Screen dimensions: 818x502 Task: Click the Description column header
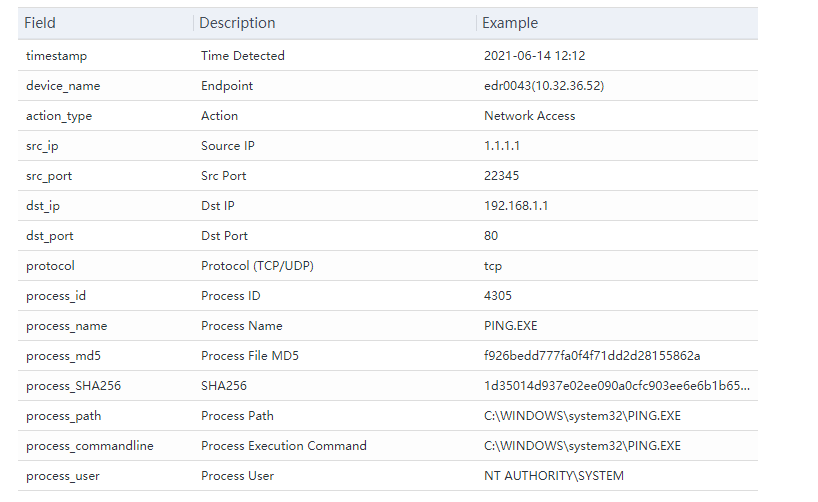point(237,23)
